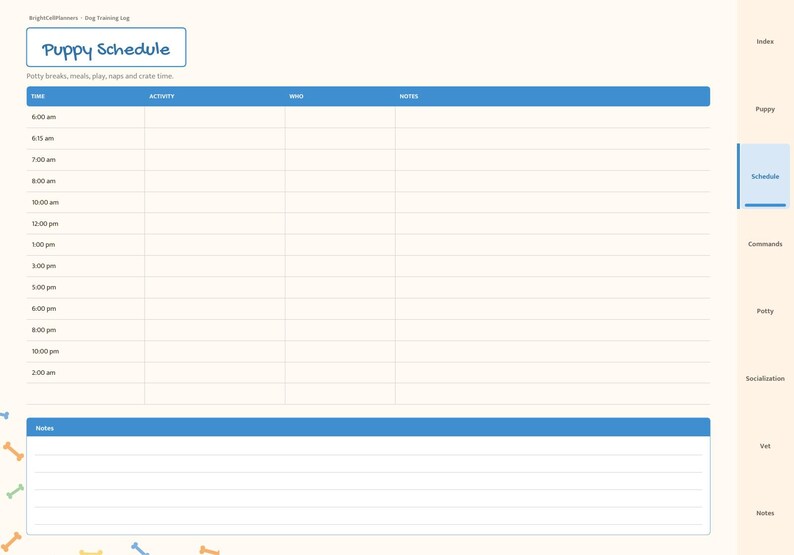
Task: Select the 7:00 am time cell
Action: (86, 160)
